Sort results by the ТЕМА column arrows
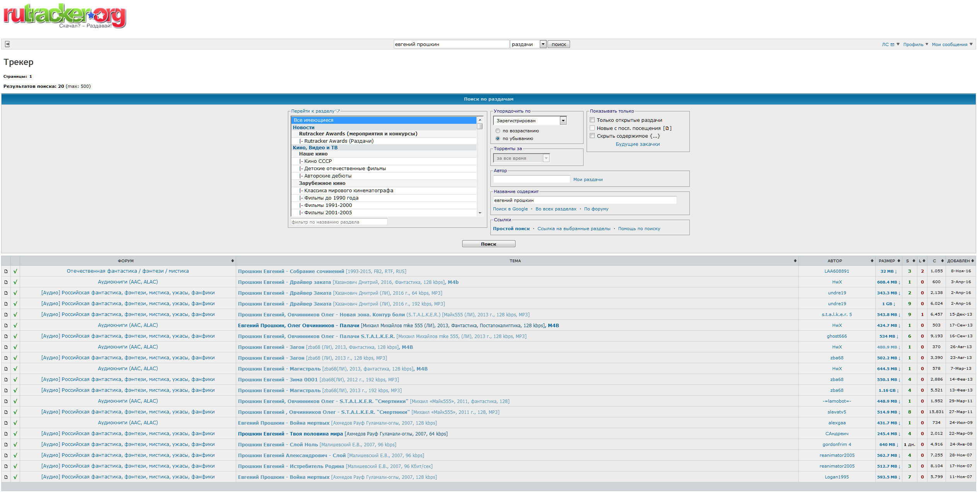Screen dimensions: 980x497 point(795,261)
